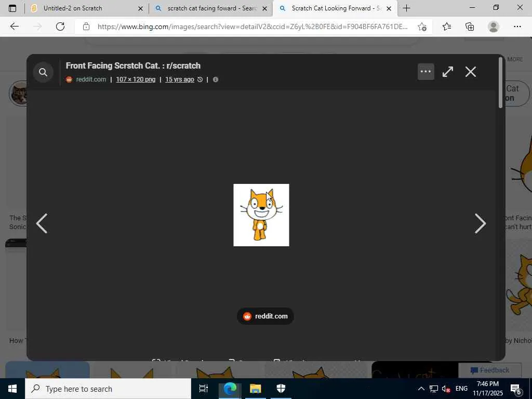The width and height of the screenshot is (532, 399).
Task: Open File Explorer from taskbar
Action: pyautogui.click(x=256, y=389)
